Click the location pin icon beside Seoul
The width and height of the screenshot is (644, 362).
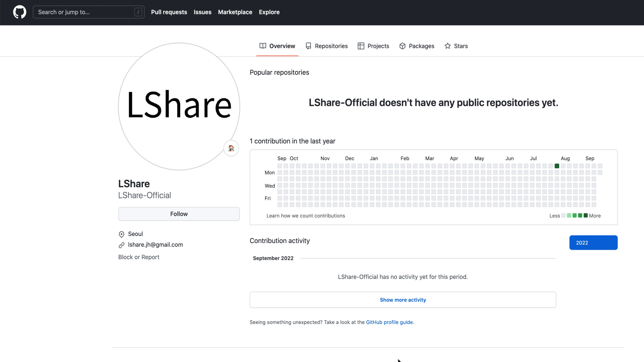[x=121, y=234]
